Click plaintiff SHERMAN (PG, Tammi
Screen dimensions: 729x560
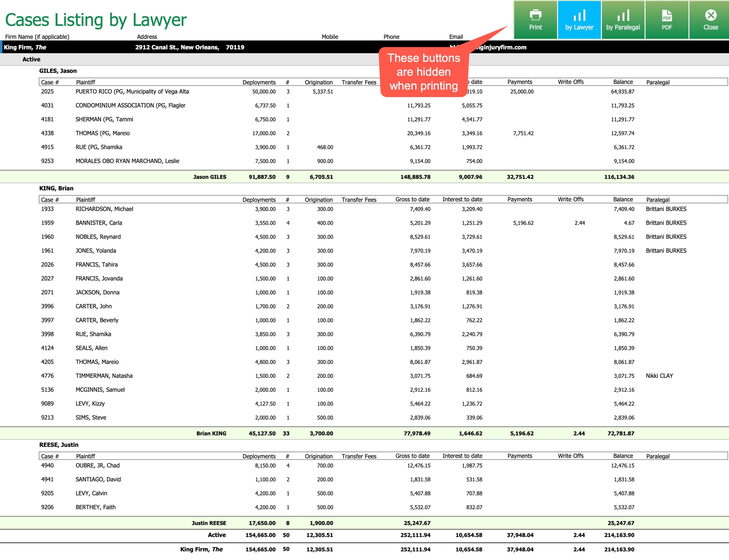(x=104, y=119)
